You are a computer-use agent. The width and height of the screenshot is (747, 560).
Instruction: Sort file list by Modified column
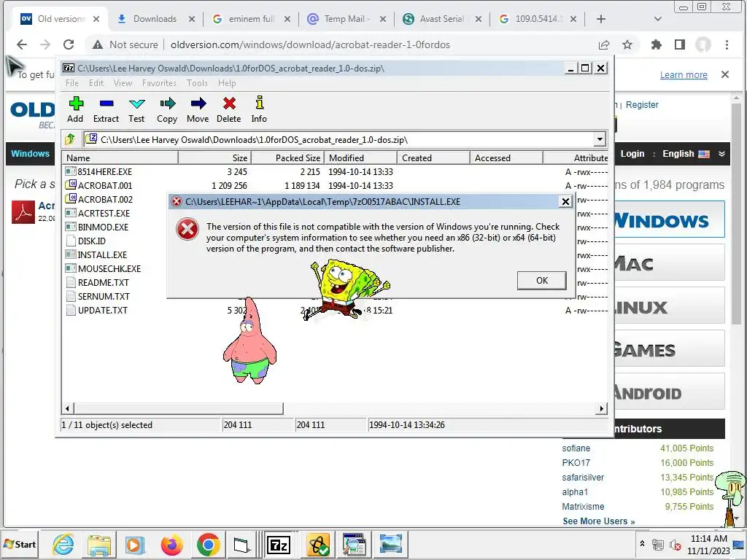[360, 157]
